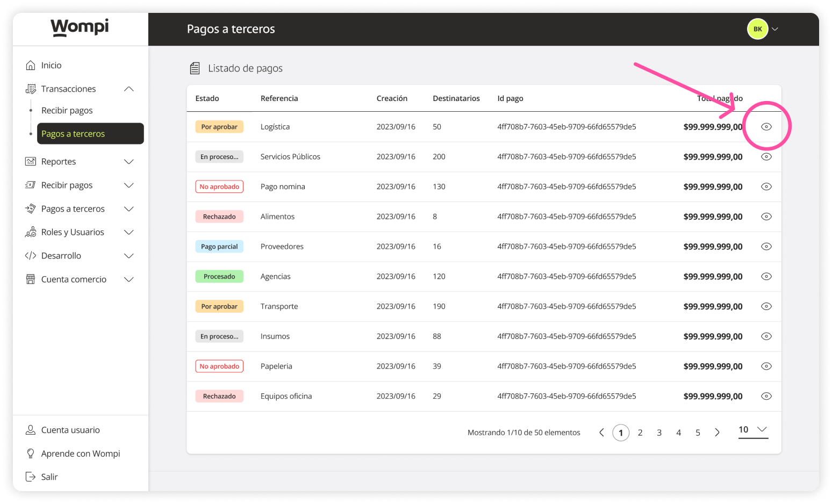
Task: Open details for the Pago nomina row
Action: pos(766,186)
